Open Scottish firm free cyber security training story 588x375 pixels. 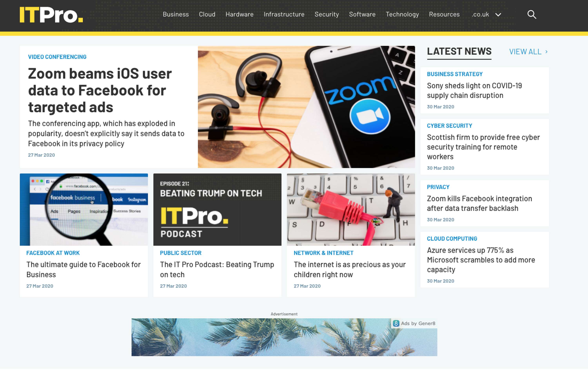click(483, 147)
